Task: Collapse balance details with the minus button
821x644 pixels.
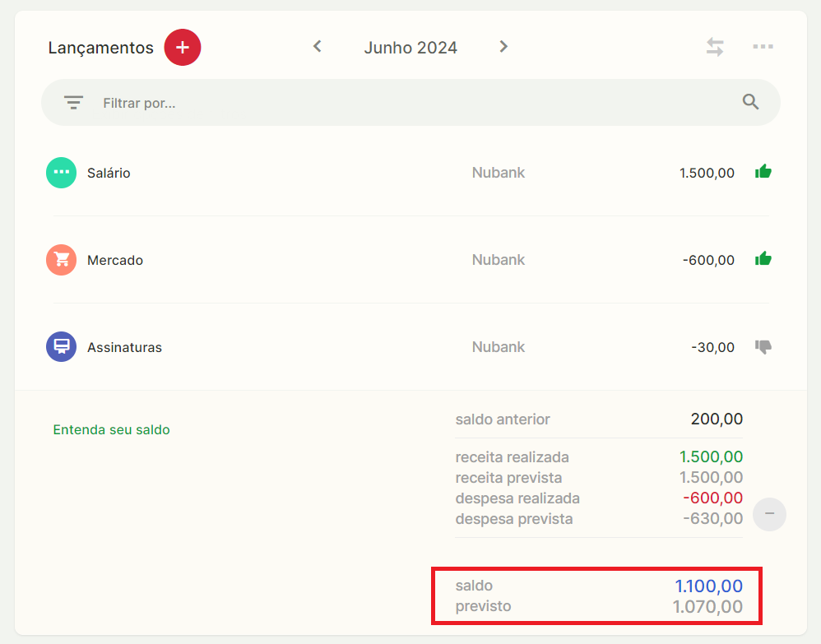Action: (x=769, y=514)
